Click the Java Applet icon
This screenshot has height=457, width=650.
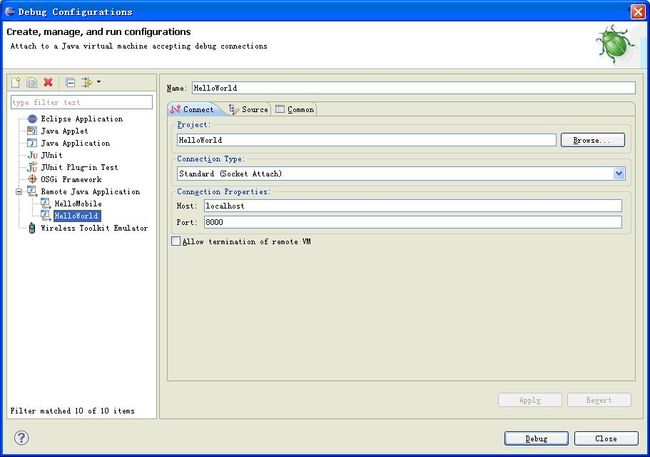click(32, 131)
